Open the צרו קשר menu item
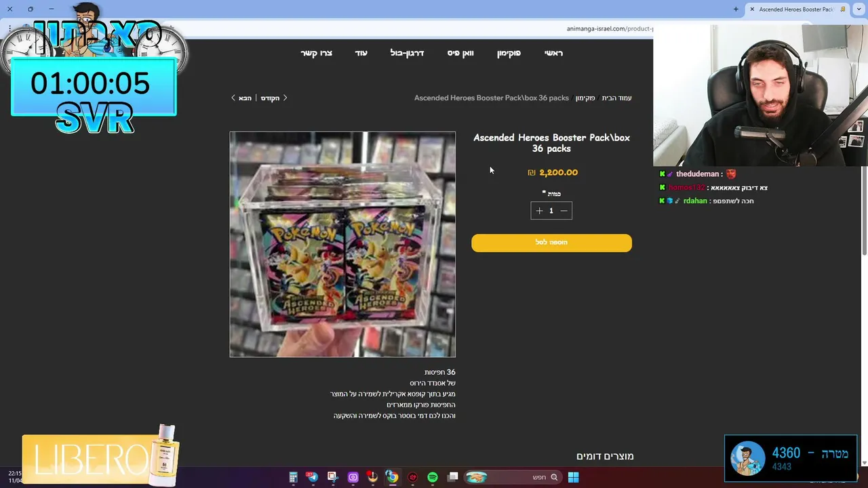 click(x=317, y=53)
